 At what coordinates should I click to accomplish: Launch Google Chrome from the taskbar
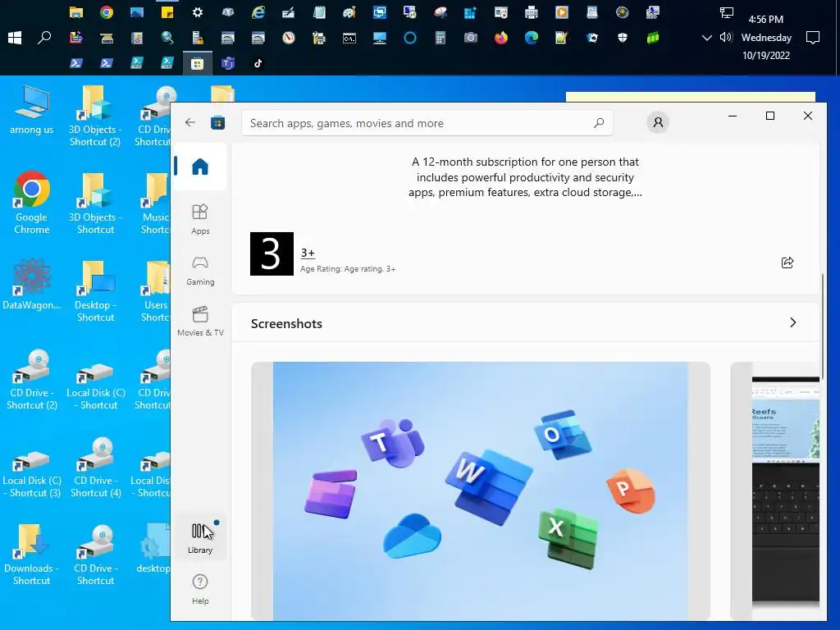coord(107,12)
